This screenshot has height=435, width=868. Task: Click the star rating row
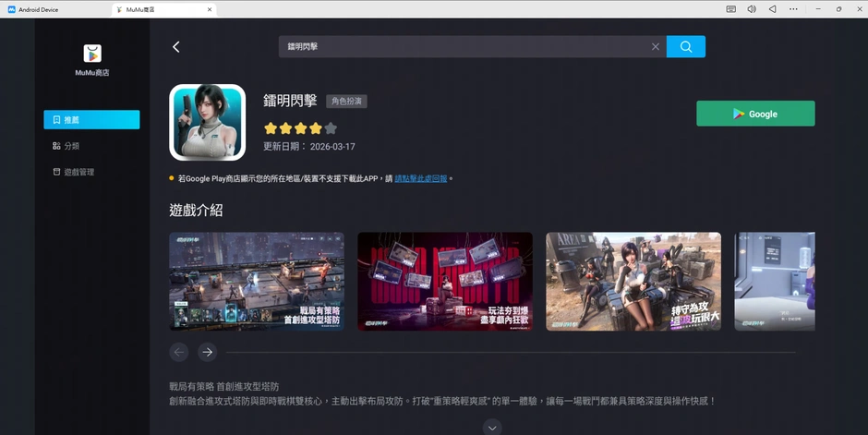(301, 128)
